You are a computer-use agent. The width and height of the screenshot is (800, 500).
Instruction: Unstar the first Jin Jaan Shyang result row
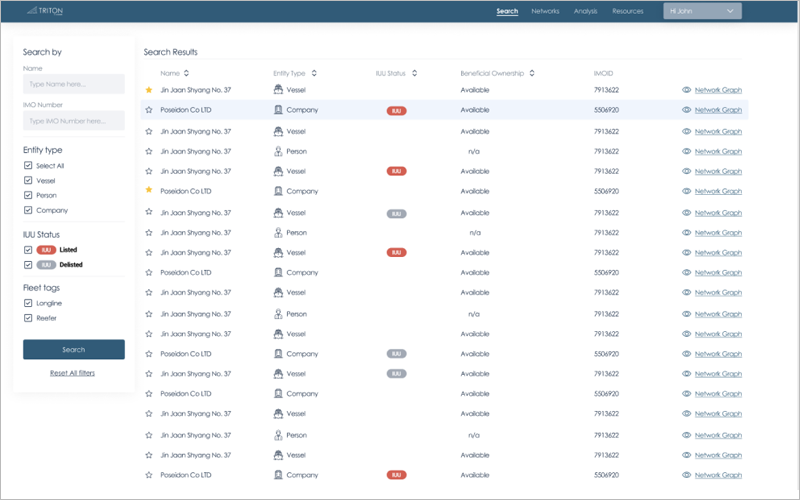point(149,90)
